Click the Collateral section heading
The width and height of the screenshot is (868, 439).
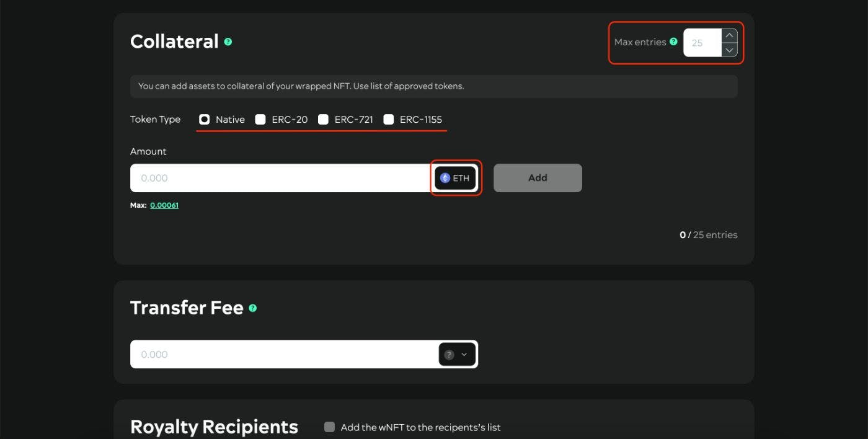[x=174, y=42]
